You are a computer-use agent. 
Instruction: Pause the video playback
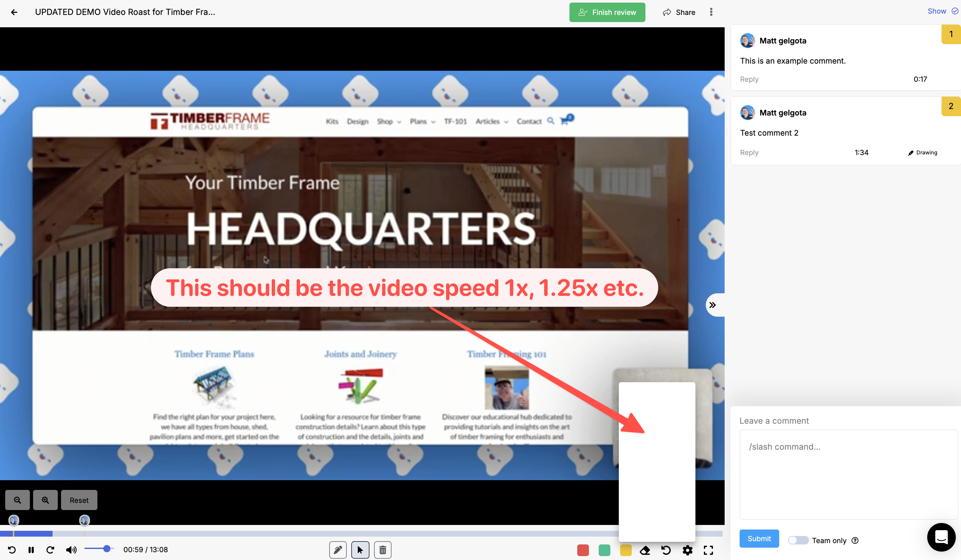point(31,550)
